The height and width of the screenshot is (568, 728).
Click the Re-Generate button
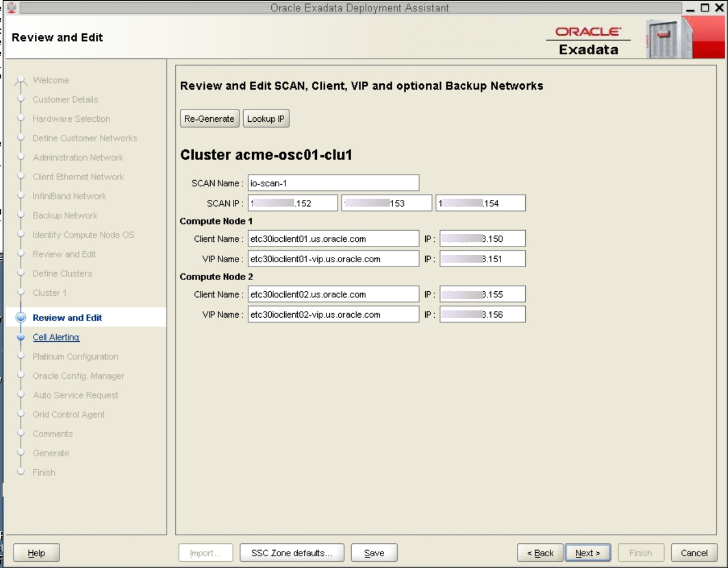[x=210, y=118]
